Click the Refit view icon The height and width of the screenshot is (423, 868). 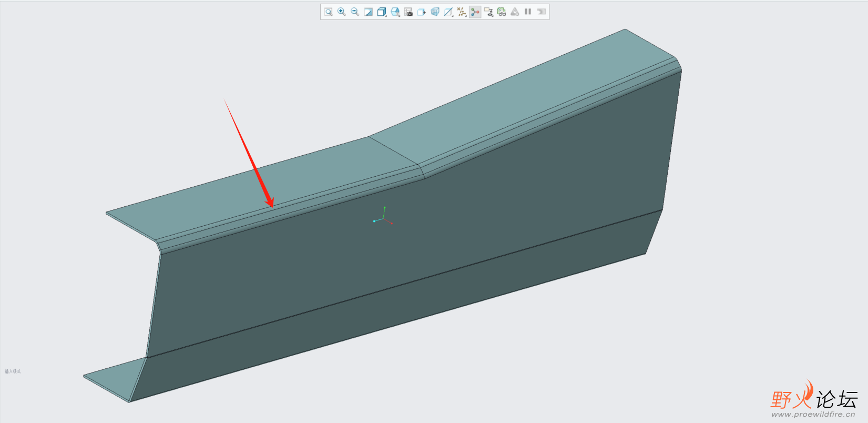[x=328, y=12]
